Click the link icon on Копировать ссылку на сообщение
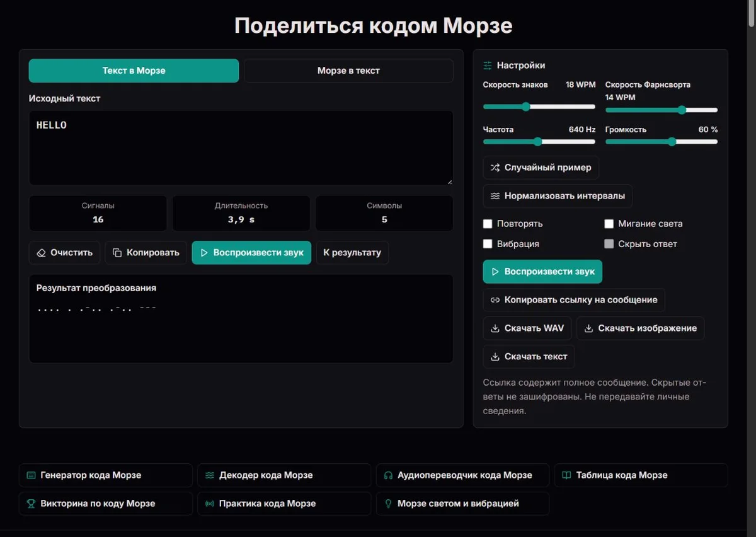Viewport: 756px width, 537px height. [495, 300]
